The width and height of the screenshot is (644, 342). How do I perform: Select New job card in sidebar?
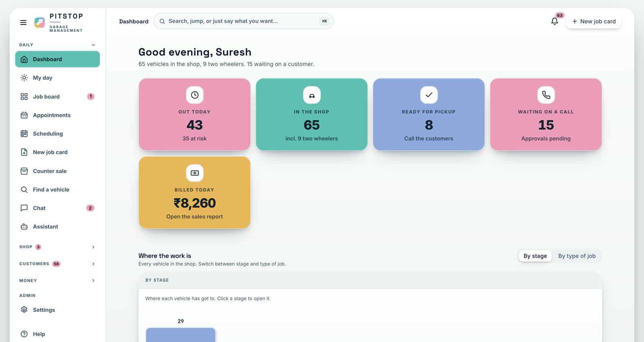(x=58, y=152)
